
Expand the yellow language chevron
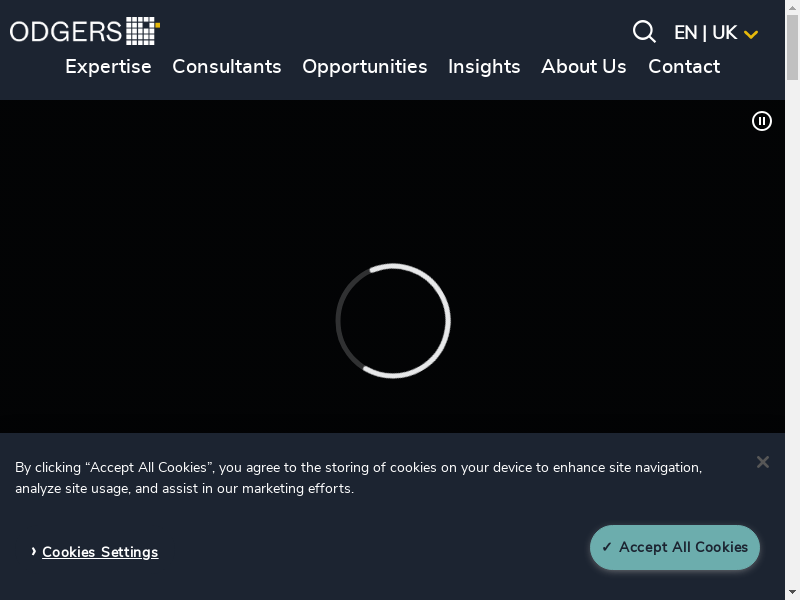coord(751,34)
